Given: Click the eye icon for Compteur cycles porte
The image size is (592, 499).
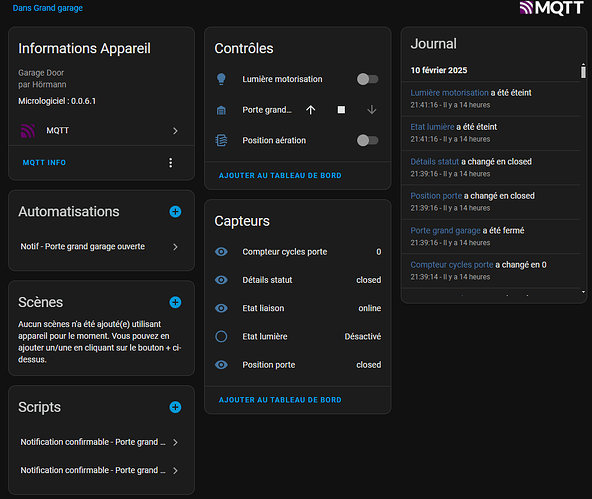Looking at the screenshot, I should click(221, 252).
